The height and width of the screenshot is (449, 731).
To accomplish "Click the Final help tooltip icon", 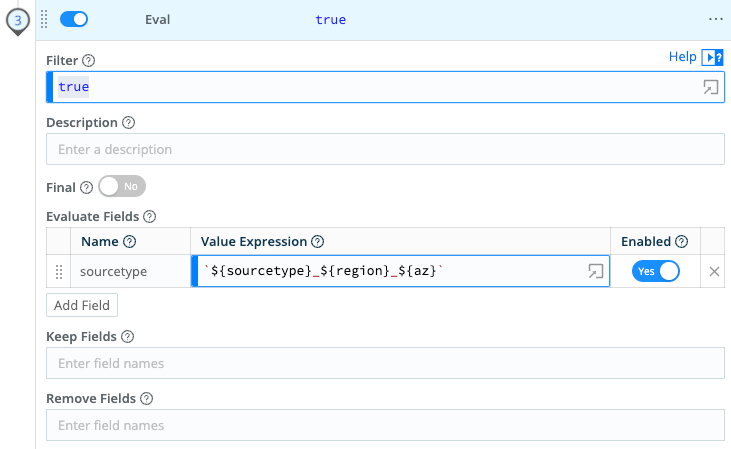I will [86, 187].
